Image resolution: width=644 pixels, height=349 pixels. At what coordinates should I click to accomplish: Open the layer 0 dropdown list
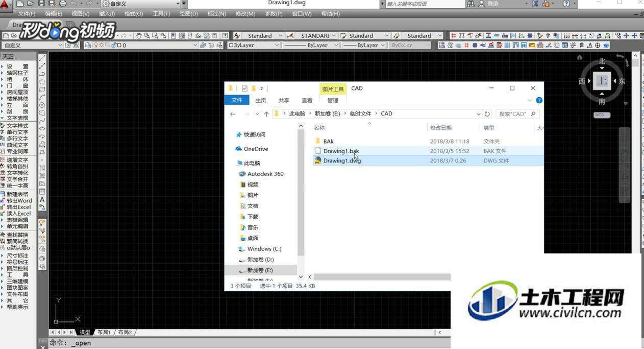[x=194, y=45]
